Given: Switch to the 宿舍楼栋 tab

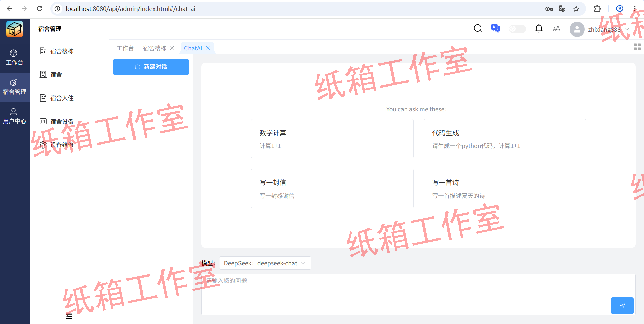Looking at the screenshot, I should 155,48.
